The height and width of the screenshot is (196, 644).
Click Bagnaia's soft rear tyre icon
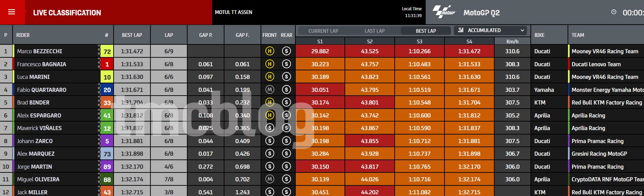(287, 64)
